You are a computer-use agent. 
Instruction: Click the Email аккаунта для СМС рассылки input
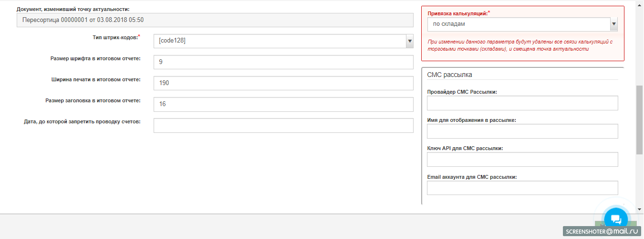tap(522, 188)
